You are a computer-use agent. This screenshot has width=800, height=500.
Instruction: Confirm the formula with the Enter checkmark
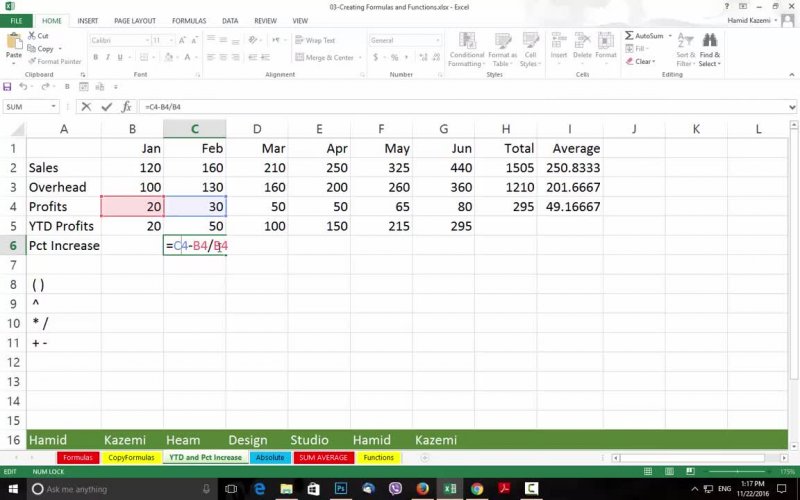coord(105,107)
